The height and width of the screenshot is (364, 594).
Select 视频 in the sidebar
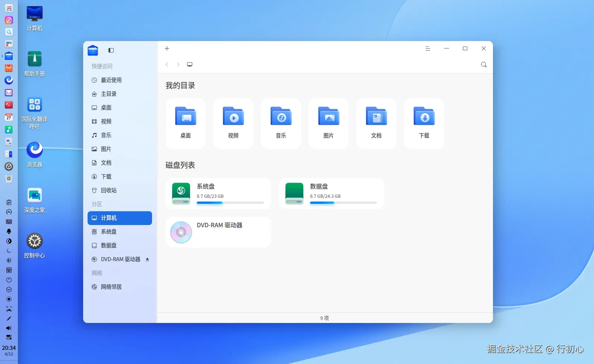tap(120, 121)
